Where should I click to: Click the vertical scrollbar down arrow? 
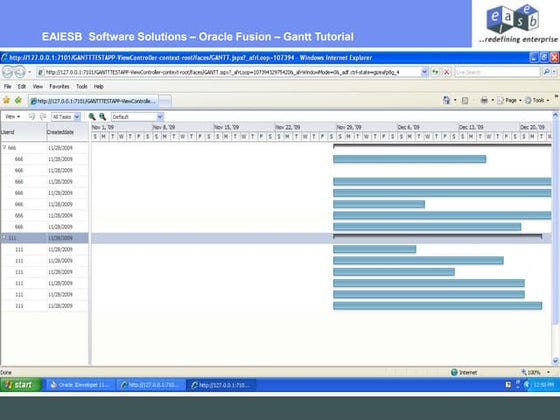555,361
